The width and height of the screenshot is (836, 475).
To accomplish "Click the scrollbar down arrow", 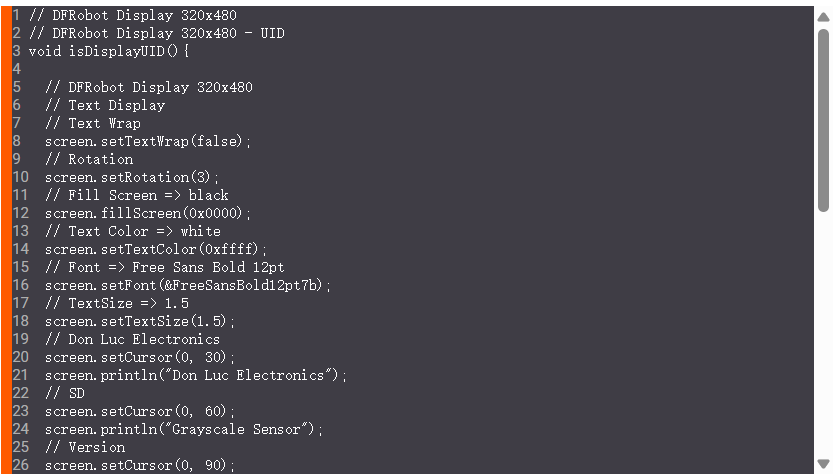I will pos(823,466).
